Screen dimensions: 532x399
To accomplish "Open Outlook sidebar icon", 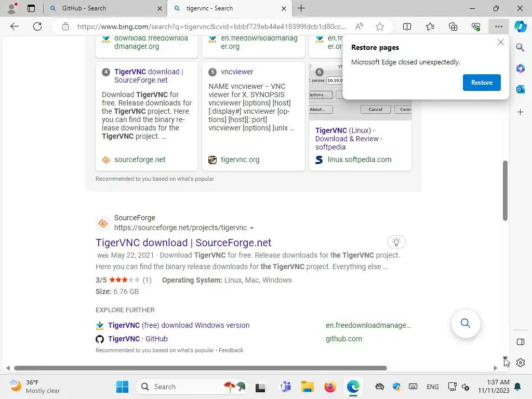I will (520, 89).
